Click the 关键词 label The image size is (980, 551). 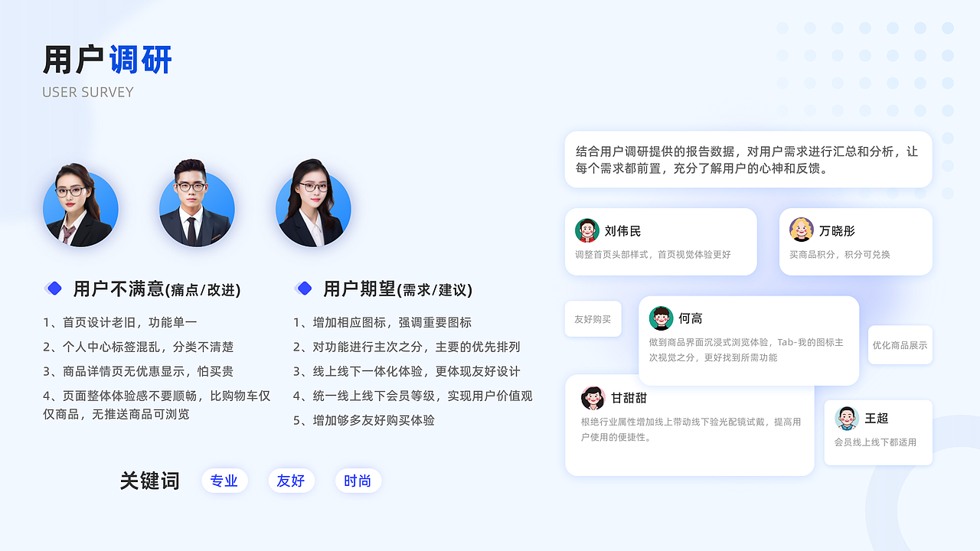(150, 481)
